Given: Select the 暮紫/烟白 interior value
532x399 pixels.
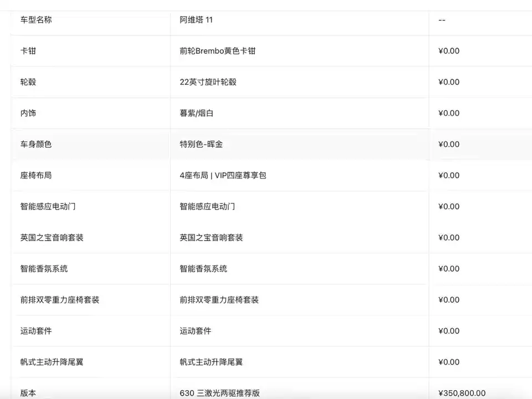Looking at the screenshot, I should click(x=196, y=113).
